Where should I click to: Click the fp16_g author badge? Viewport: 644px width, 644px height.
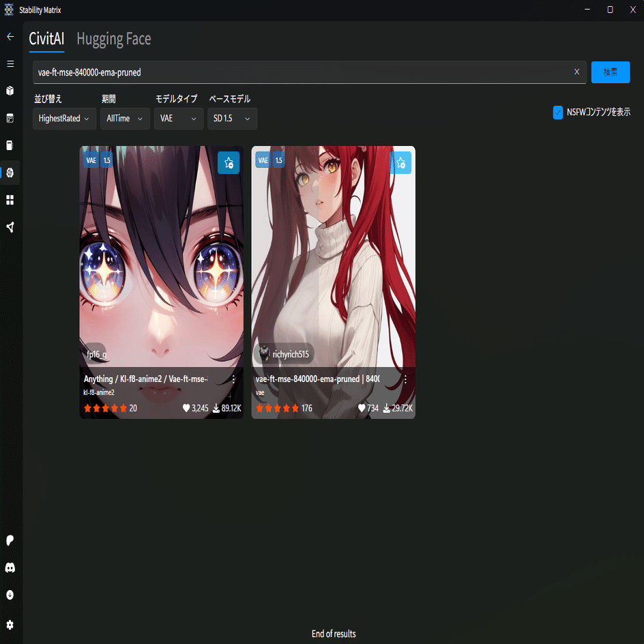[x=96, y=353]
